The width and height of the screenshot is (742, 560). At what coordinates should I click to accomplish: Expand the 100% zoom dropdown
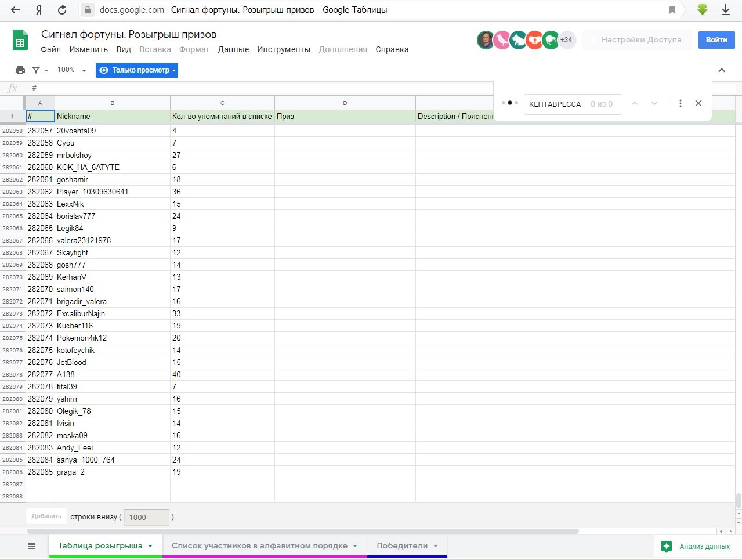(72, 70)
